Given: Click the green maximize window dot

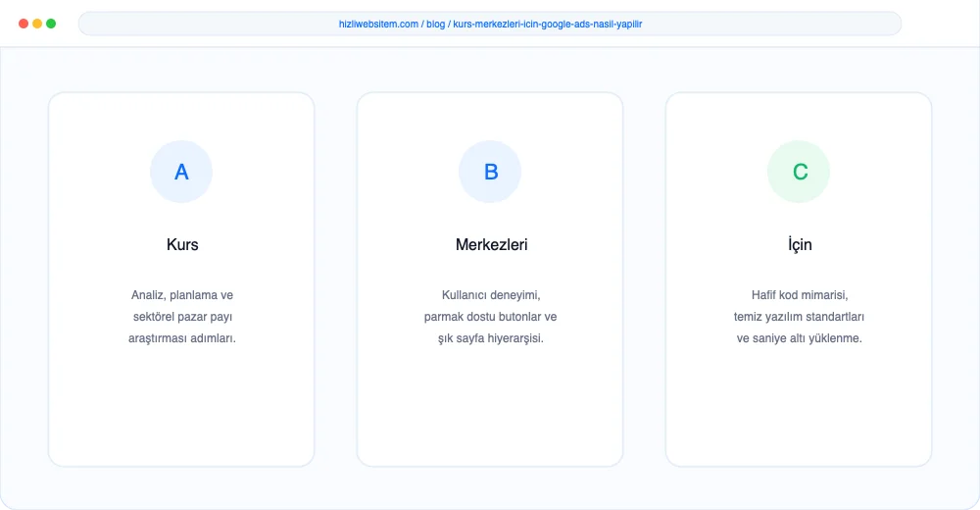Looking at the screenshot, I should tap(51, 24).
